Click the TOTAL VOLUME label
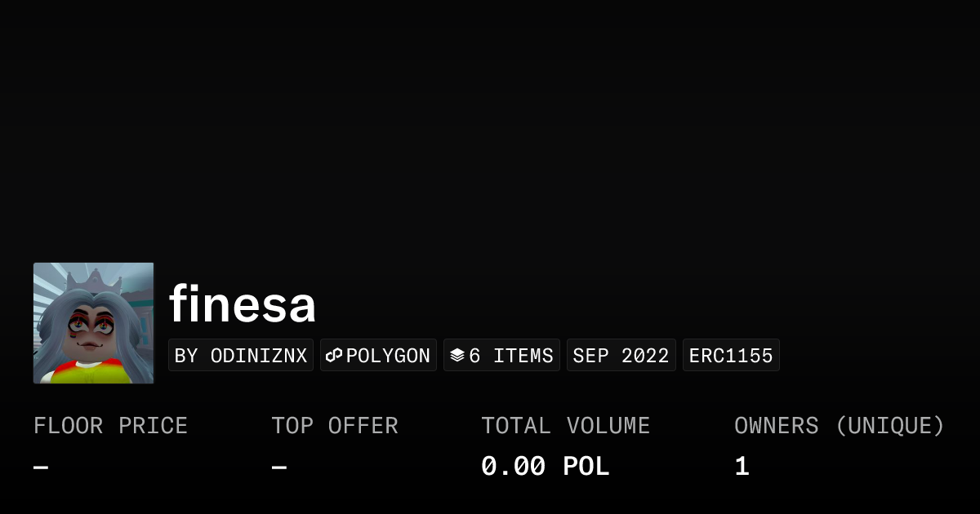Viewport: 980px width, 514px height. [x=565, y=426]
